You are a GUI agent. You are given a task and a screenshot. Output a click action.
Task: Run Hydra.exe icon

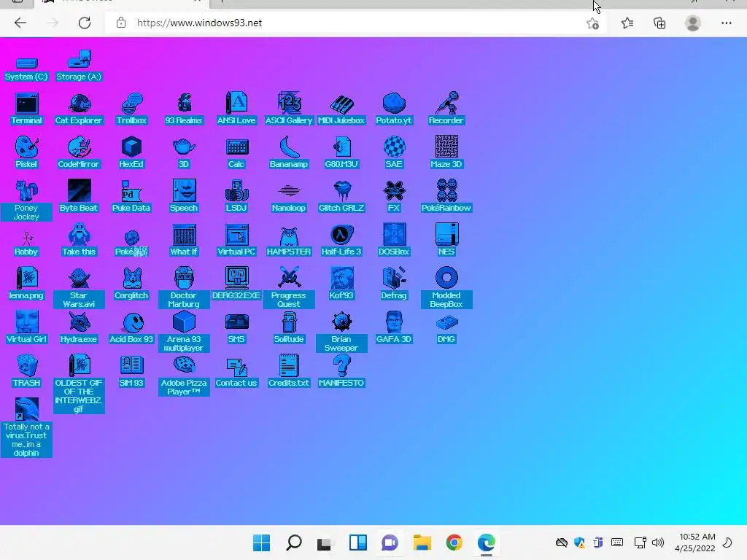coord(79,328)
